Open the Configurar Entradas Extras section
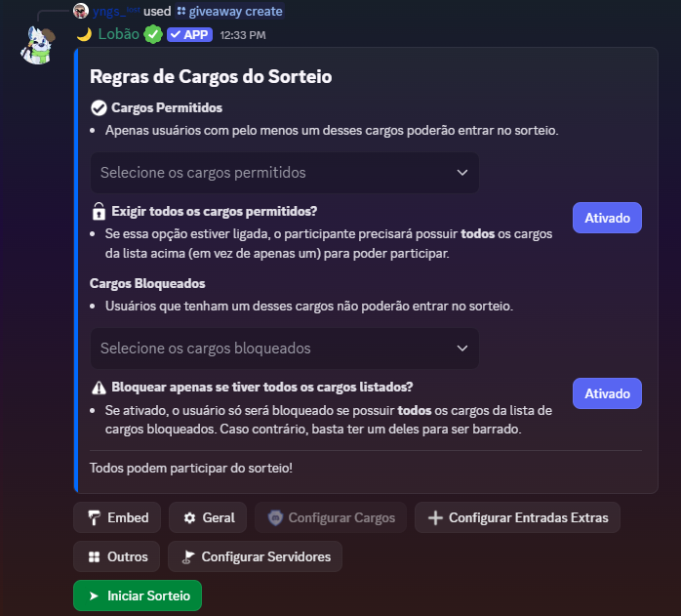 click(x=517, y=517)
